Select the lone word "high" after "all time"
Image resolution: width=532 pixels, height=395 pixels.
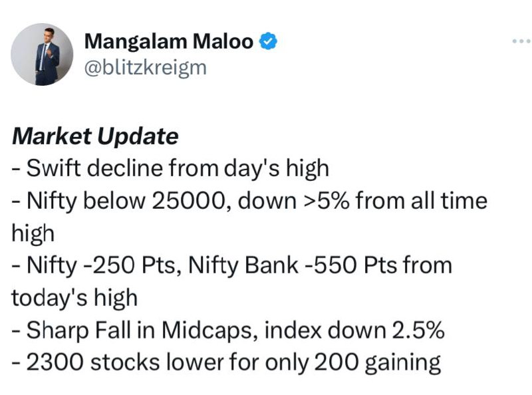33,233
